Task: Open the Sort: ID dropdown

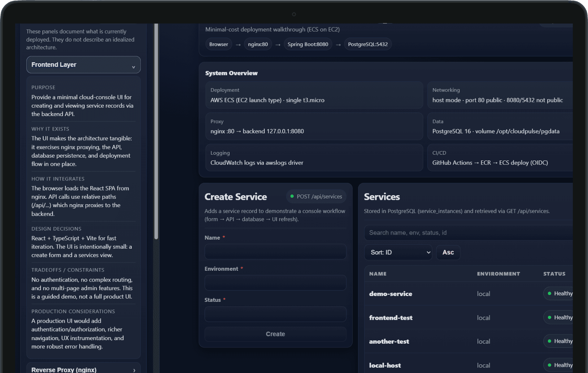Action: [x=398, y=252]
